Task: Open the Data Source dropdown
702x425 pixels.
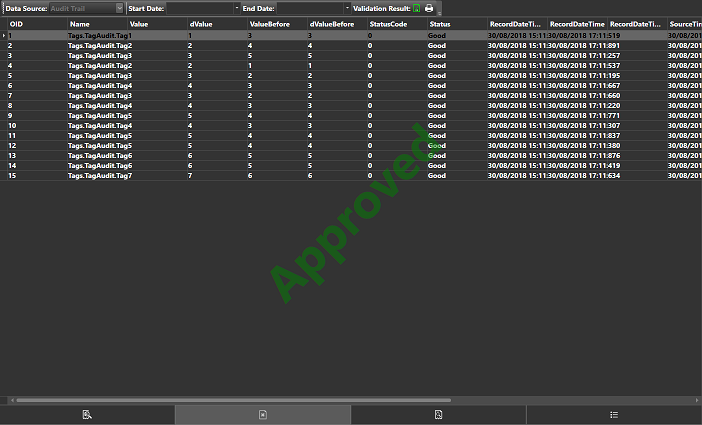Action: tap(120, 8)
